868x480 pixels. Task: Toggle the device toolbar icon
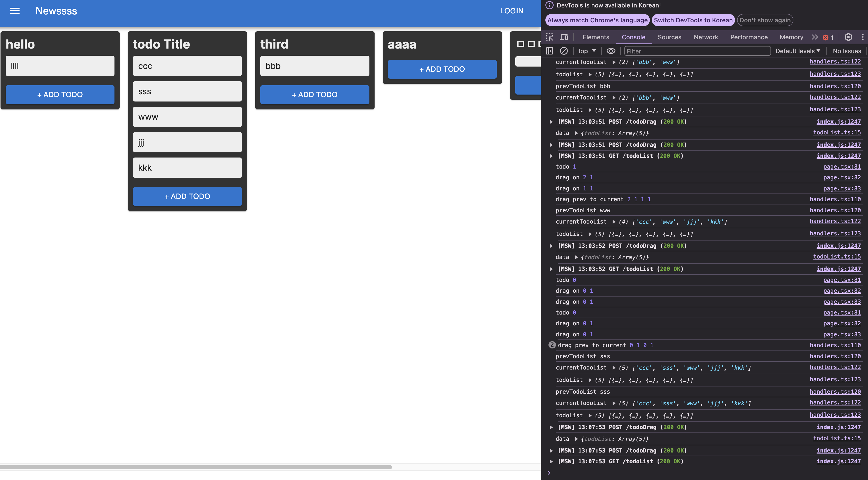click(564, 37)
